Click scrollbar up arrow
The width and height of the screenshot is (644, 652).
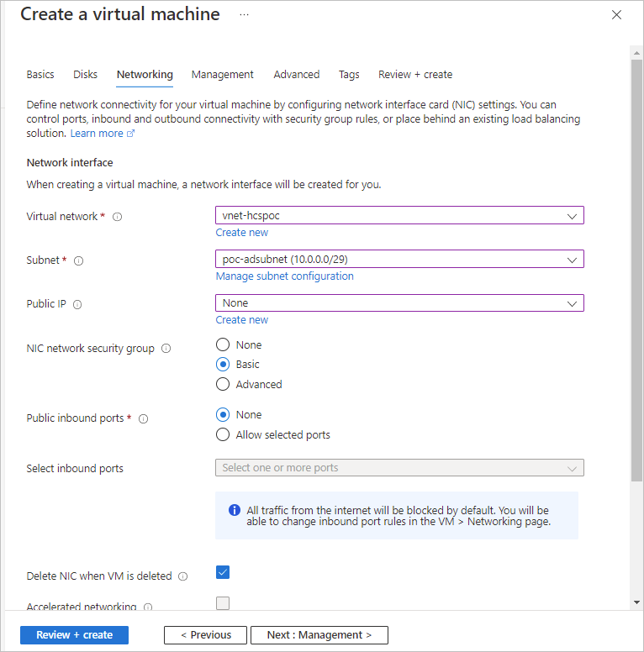636,53
